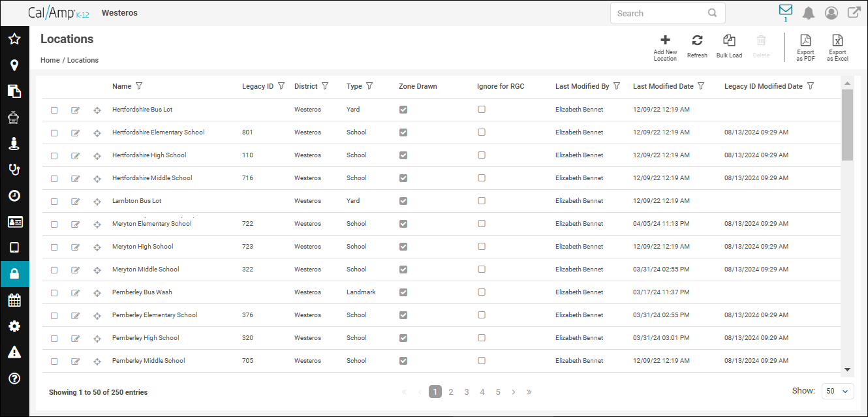Image resolution: width=868 pixels, height=417 pixels.
Task: Toggle Ignore for RGC for Hertfordshire Bus Lot
Action: (482, 110)
